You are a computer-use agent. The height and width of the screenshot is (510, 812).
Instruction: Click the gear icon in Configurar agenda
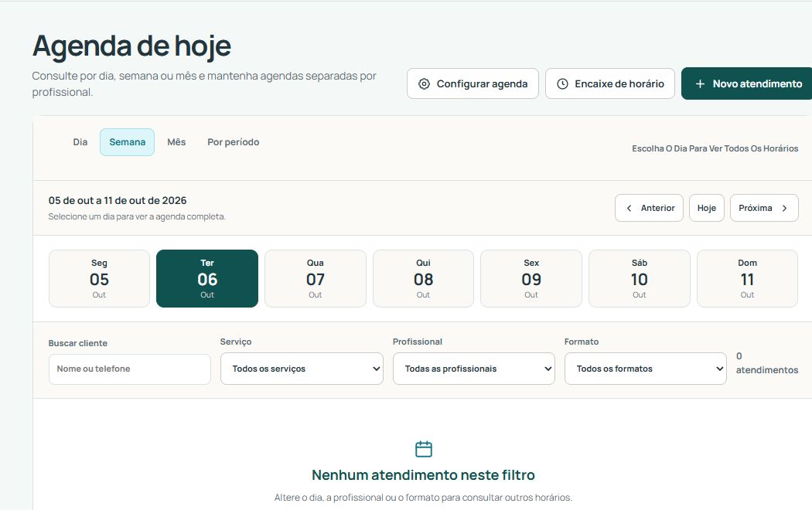click(x=424, y=83)
